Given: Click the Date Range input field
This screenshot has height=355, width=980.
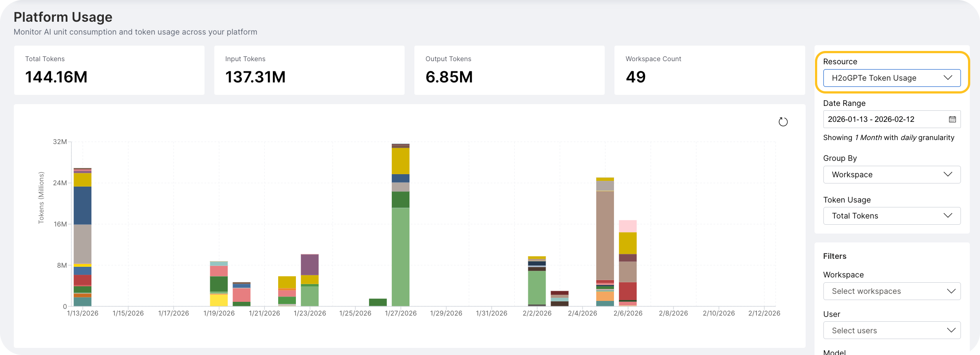Looking at the screenshot, I should tap(892, 119).
